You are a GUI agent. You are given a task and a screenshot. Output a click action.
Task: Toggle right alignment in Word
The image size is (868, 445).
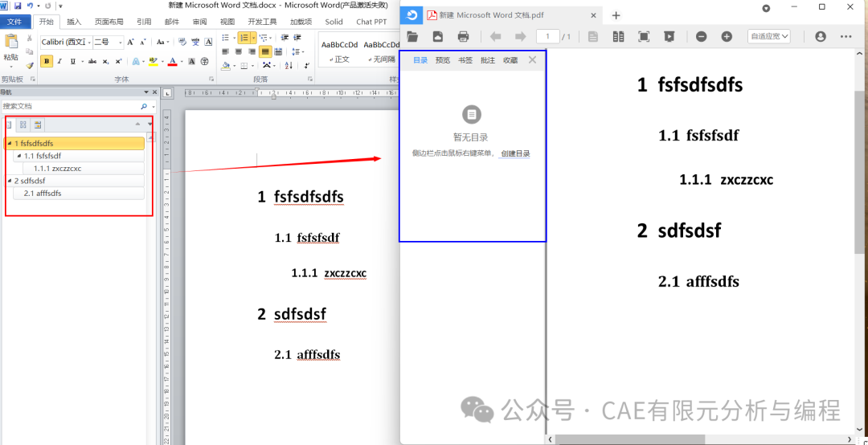(252, 51)
